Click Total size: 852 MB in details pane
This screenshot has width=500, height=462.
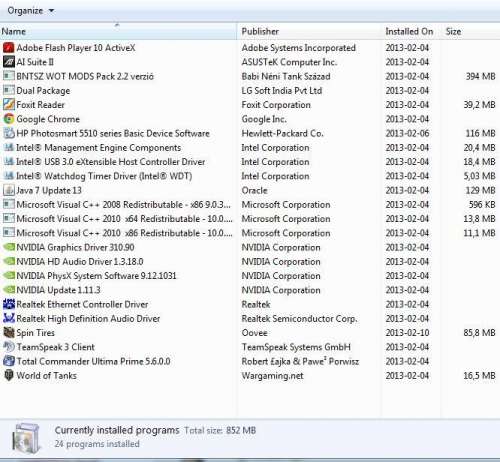pyautogui.click(x=220, y=430)
